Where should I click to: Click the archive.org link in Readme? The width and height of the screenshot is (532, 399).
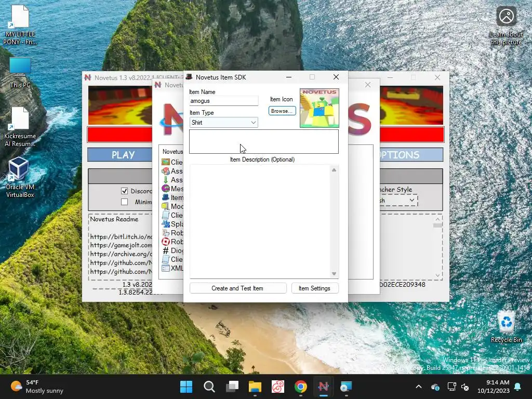[121, 254]
